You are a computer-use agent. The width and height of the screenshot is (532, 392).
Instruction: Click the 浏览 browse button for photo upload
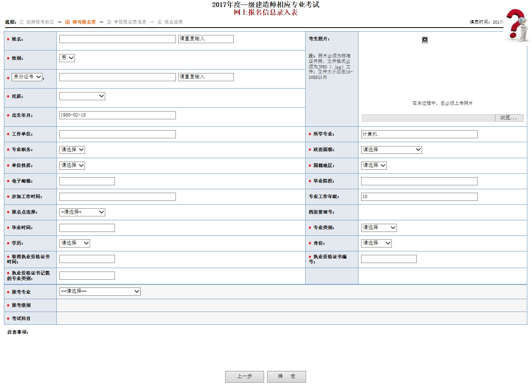(x=509, y=117)
